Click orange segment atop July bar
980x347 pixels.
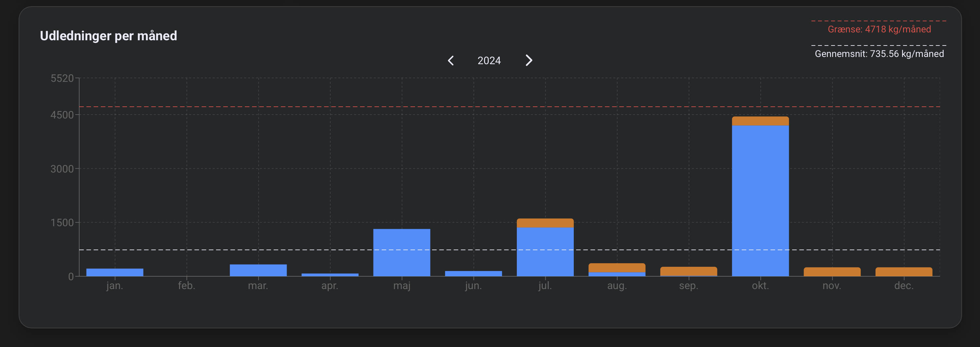545,223
